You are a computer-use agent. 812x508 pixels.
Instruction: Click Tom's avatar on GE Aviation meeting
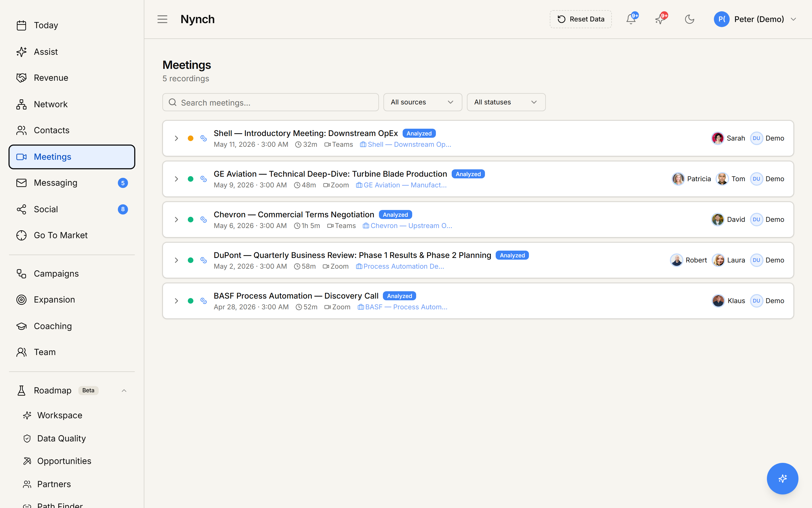(722, 179)
